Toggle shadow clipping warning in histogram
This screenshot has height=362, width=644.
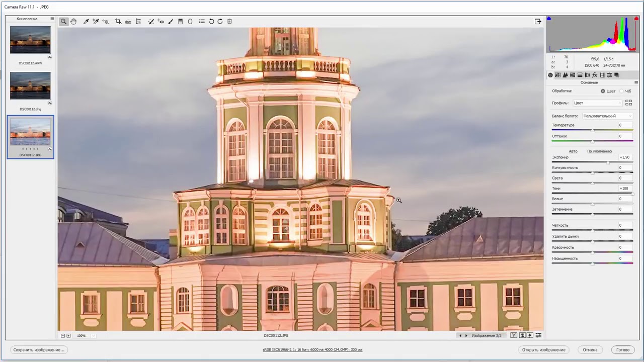pos(549,19)
